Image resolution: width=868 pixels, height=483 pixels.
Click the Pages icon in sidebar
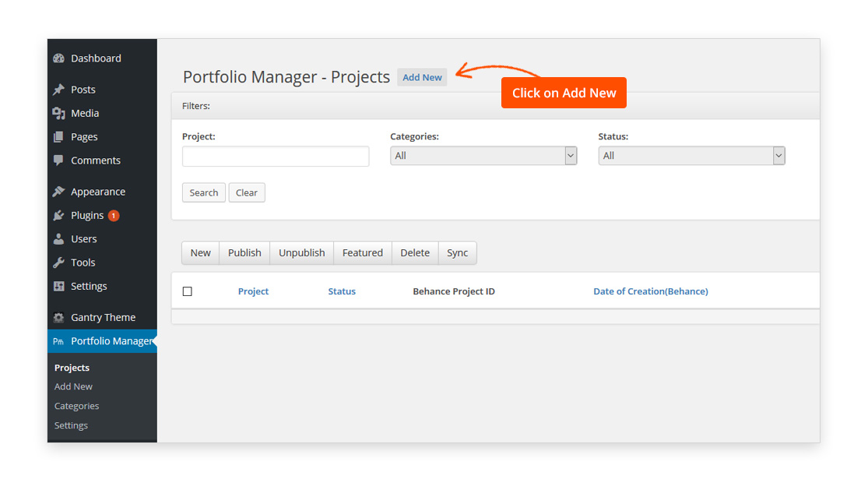[x=58, y=137]
